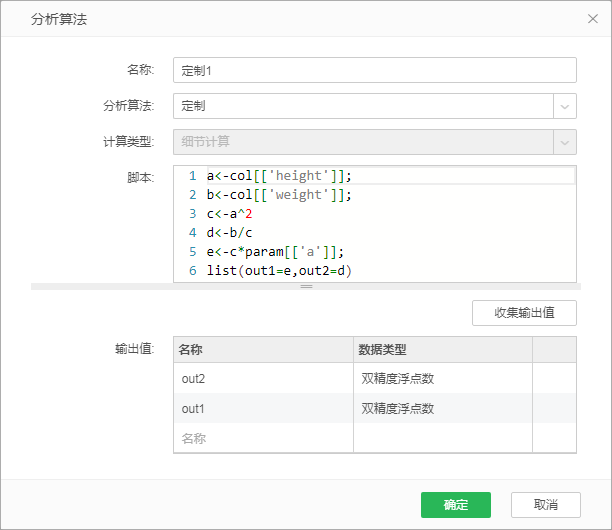Expand the 分析算法 dropdown arrow
The image size is (612, 530).
565,106
